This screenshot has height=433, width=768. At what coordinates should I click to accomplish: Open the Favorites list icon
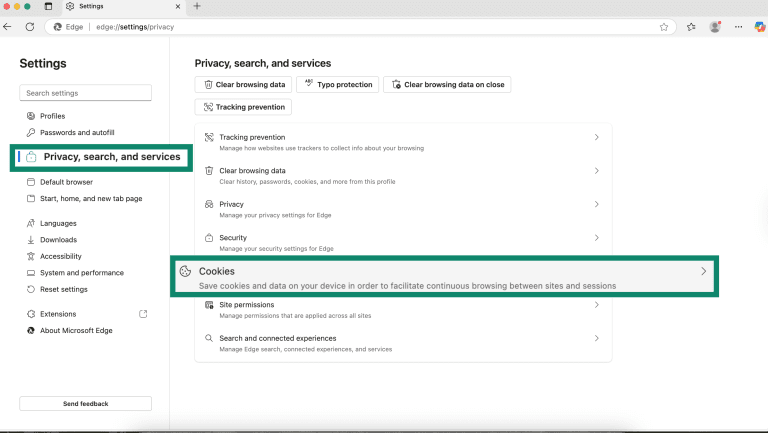[691, 27]
